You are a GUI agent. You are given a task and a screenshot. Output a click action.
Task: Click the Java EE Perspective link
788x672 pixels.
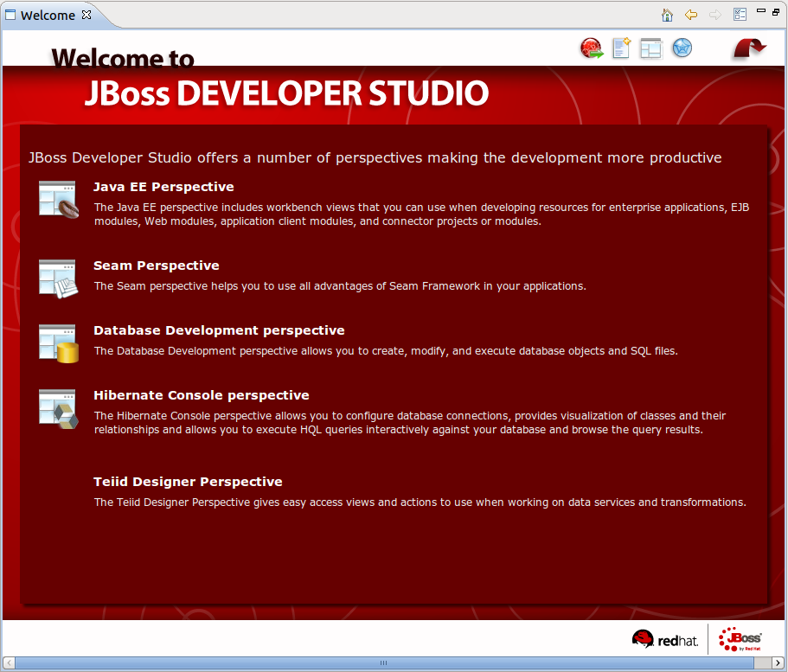pyautogui.click(x=163, y=187)
